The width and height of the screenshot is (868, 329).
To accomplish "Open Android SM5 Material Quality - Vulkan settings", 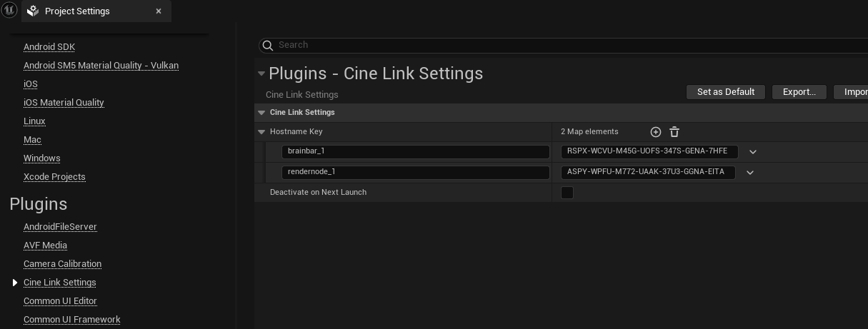I will [x=101, y=66].
